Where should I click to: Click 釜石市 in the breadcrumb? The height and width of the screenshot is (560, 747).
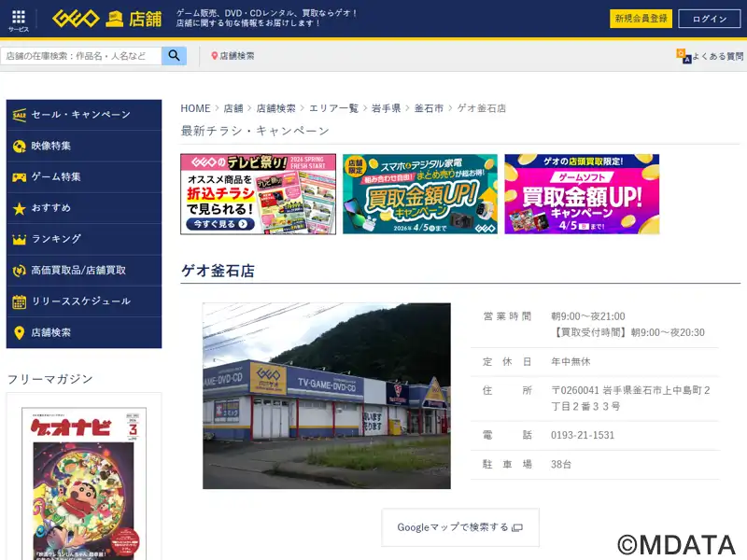pyautogui.click(x=429, y=108)
